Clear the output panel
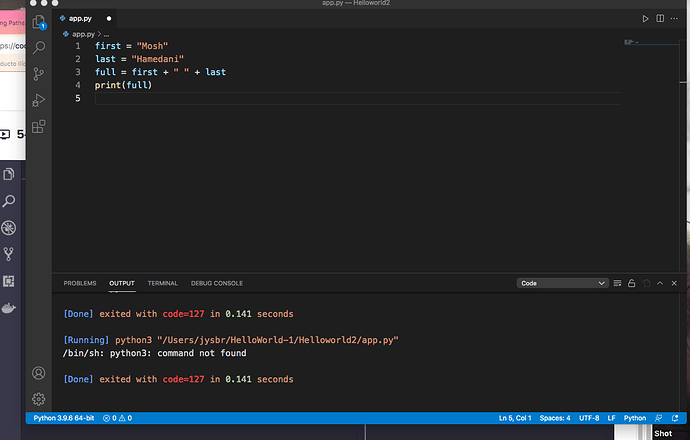The height and width of the screenshot is (440, 690). click(x=617, y=283)
